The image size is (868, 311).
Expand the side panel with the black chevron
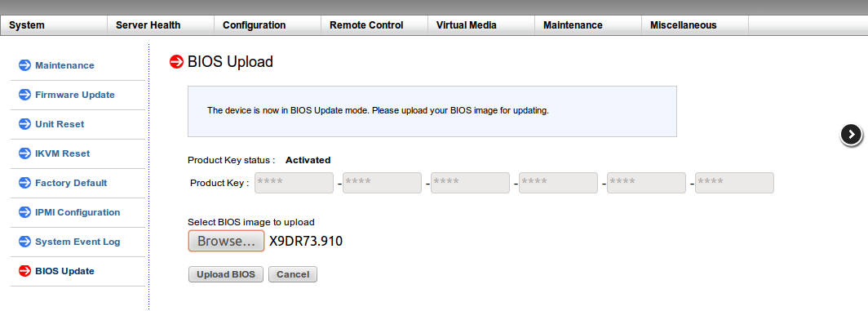[852, 134]
